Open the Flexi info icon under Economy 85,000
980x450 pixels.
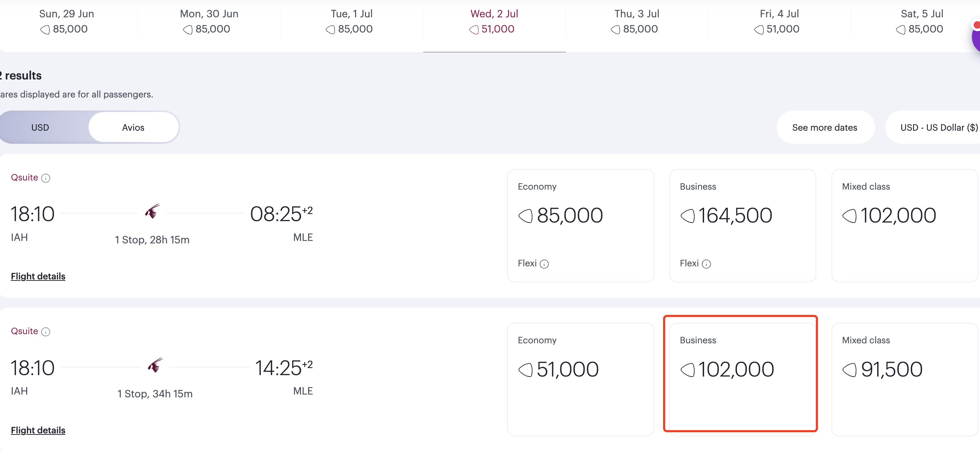coord(544,264)
